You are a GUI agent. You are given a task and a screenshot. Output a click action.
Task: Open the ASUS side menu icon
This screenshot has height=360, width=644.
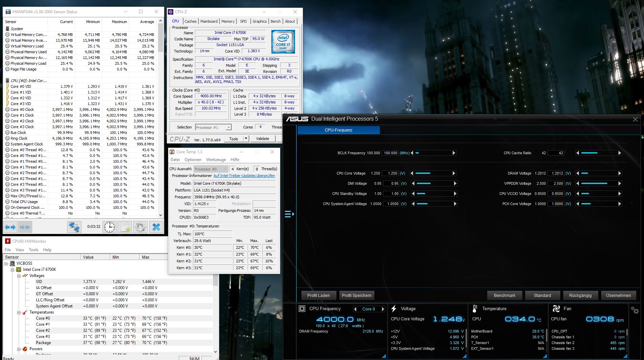coord(289,214)
